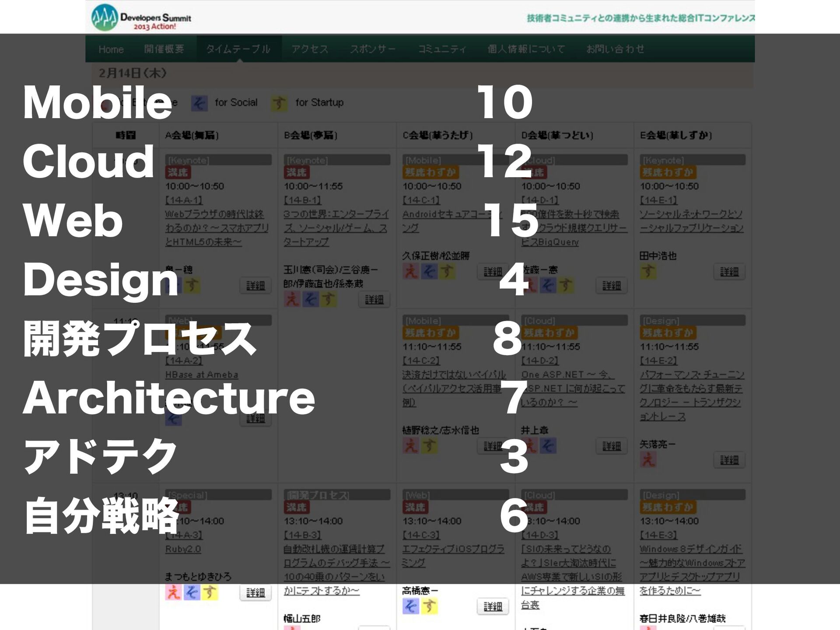
Task: Open the HBase at Ameba session link
Action: point(202,374)
